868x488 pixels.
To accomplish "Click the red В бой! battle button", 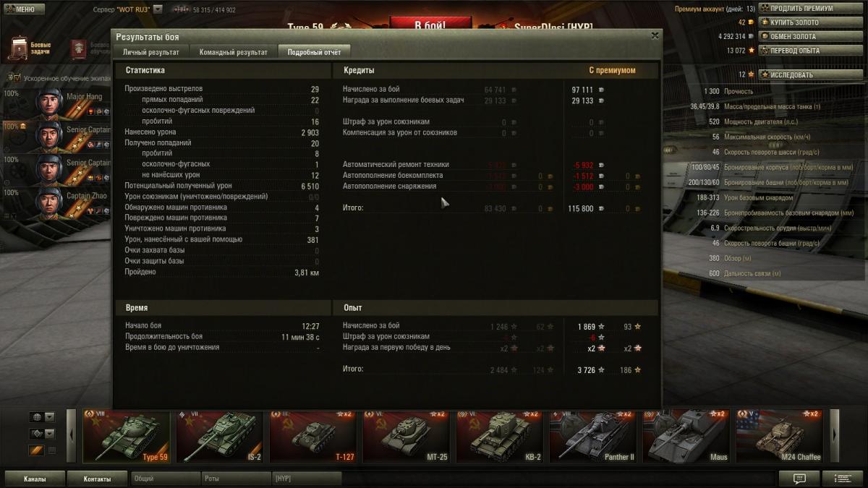I will coord(430,24).
